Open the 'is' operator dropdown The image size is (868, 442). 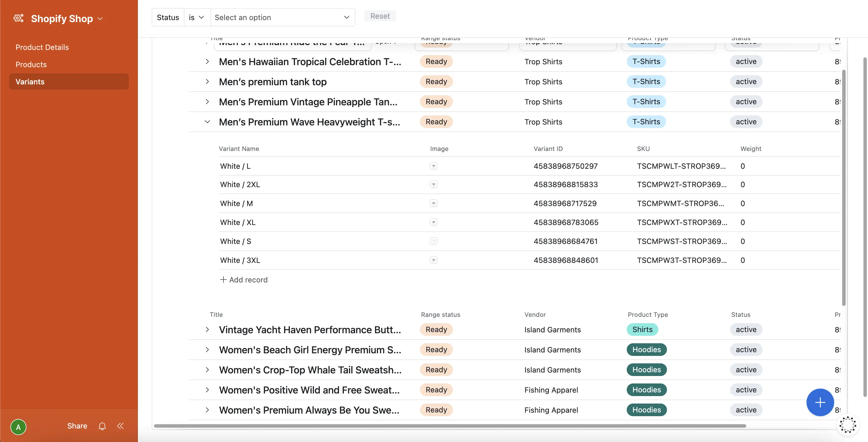[x=197, y=18]
